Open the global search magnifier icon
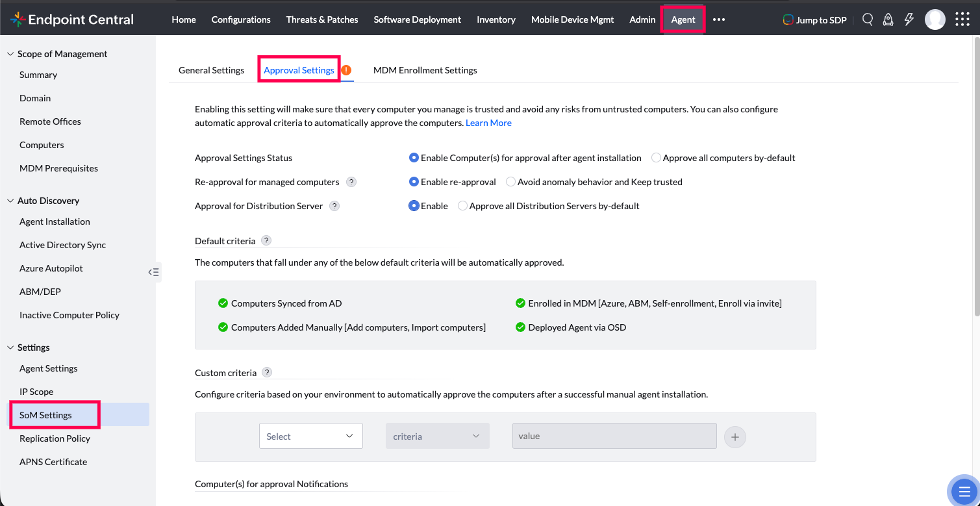This screenshot has height=506, width=980. (868, 19)
